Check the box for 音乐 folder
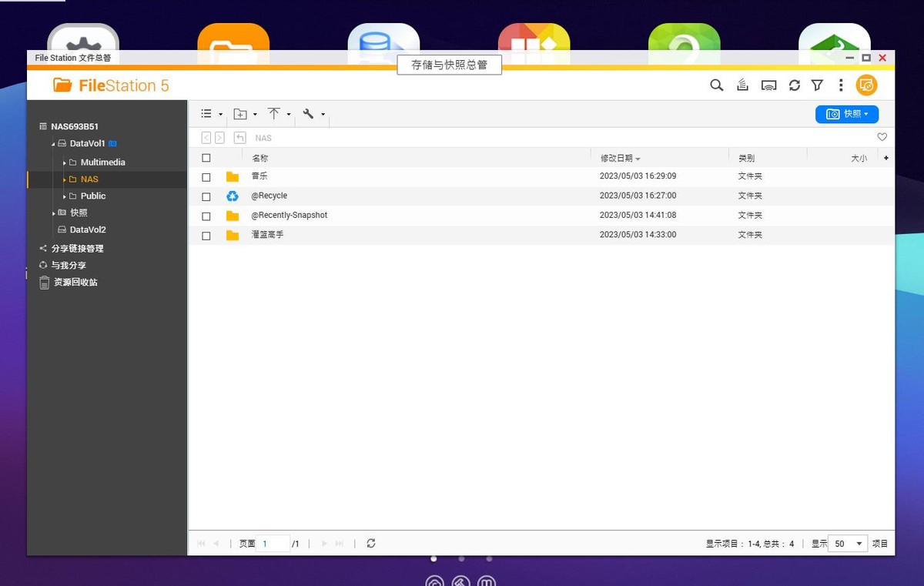The image size is (924, 586). coord(206,177)
